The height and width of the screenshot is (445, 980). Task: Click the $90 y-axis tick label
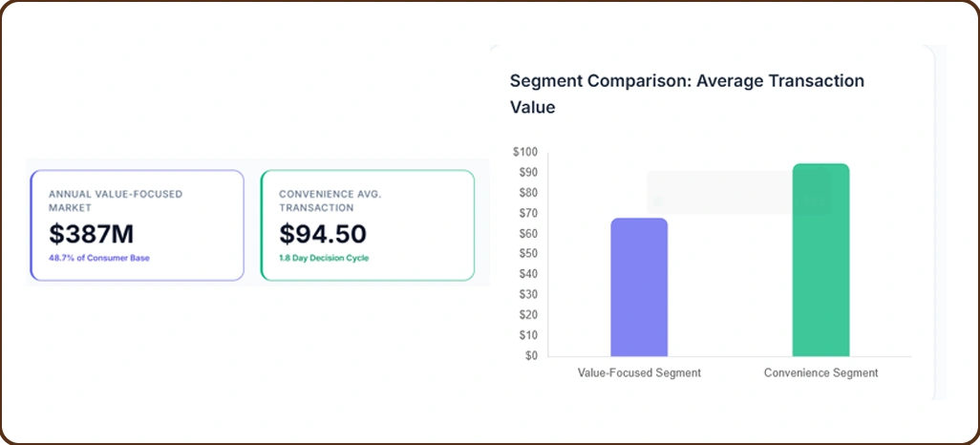click(527, 173)
